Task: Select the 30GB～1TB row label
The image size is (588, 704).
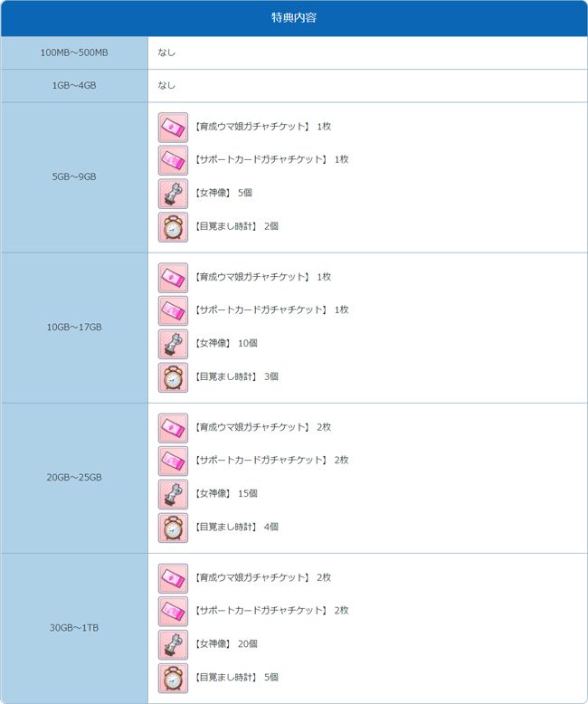Action: click(x=74, y=628)
